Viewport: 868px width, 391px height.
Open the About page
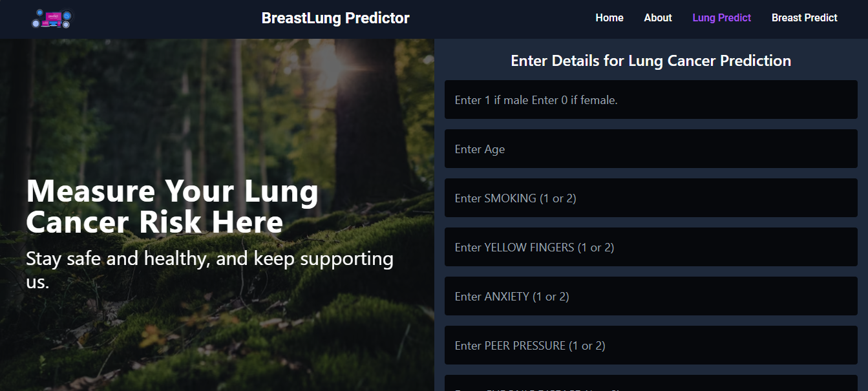tap(657, 18)
